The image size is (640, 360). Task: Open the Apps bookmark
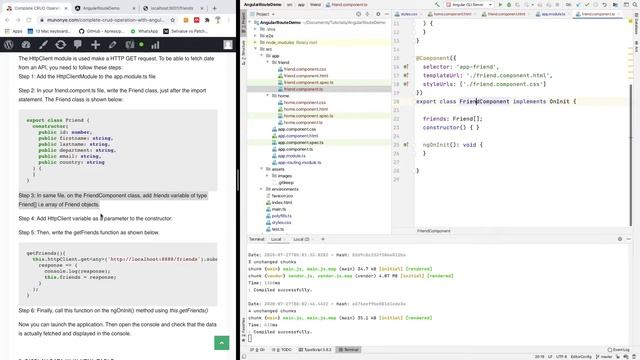click(13, 31)
